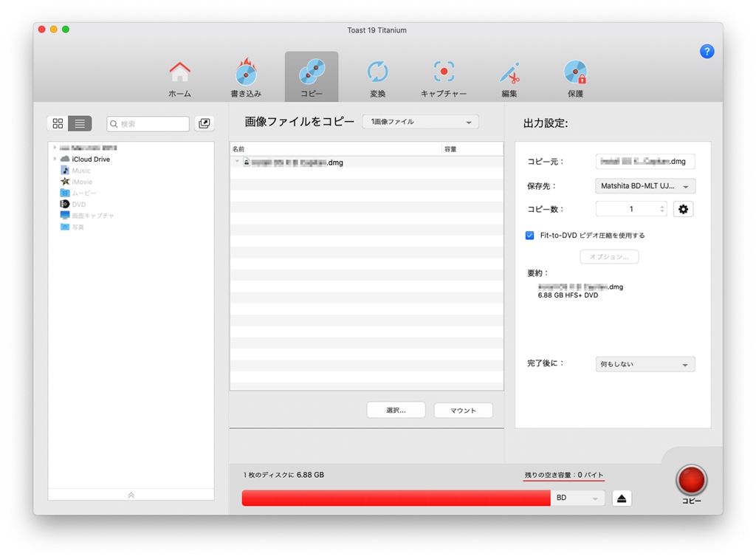
Task: Open the BD disc type dropdown
Action: [577, 498]
